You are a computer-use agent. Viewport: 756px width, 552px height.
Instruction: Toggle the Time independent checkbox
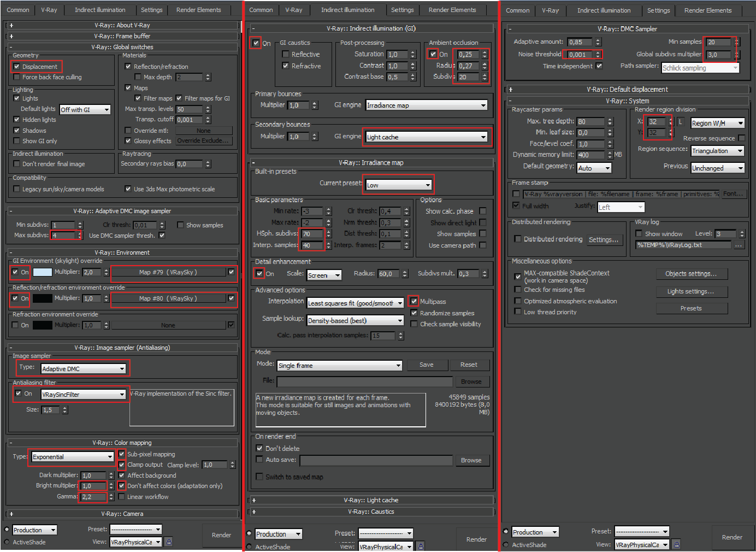tap(599, 66)
